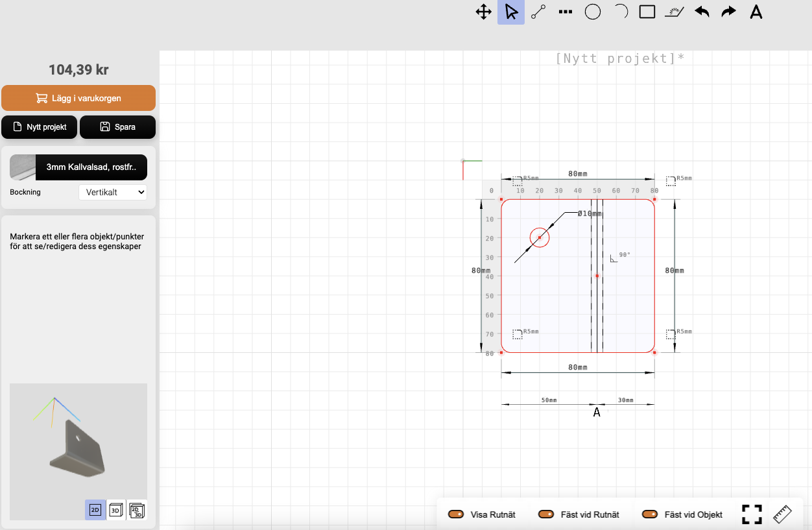Activate the Select arrow tool
This screenshot has height=530, width=812.
pyautogui.click(x=511, y=12)
